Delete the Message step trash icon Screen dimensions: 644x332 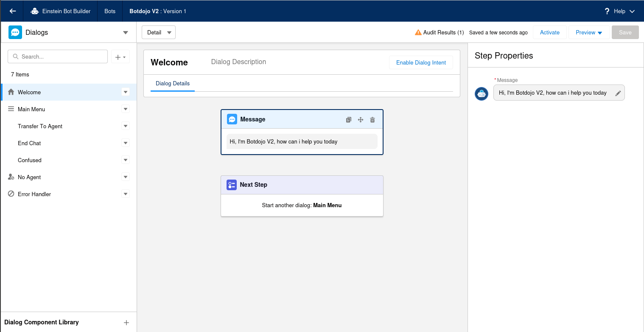pos(372,120)
